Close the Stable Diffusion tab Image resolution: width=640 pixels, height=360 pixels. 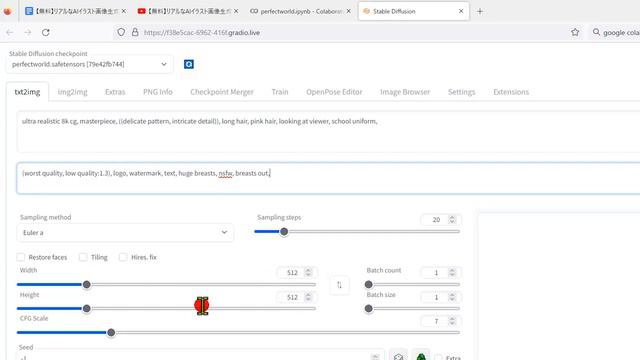click(x=461, y=11)
